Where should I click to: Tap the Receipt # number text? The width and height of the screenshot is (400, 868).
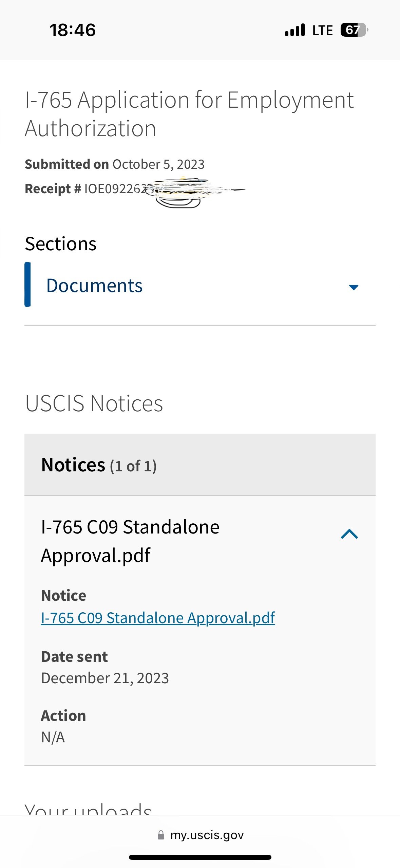pos(135,189)
